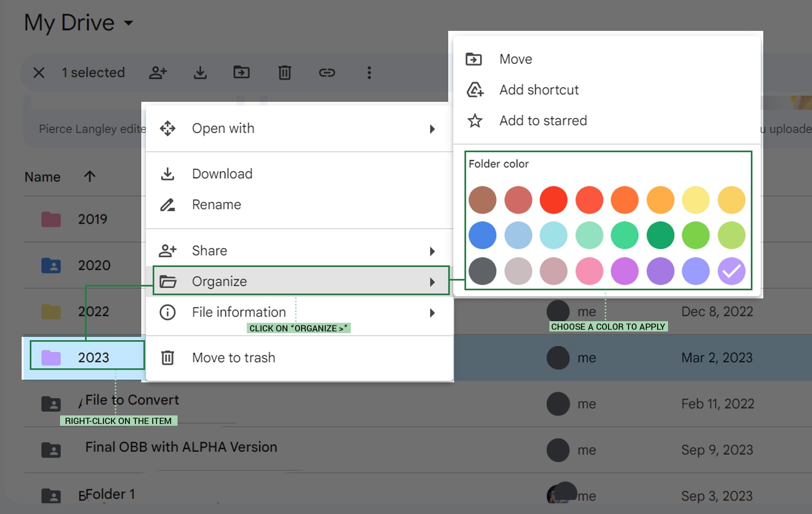Viewport: 812px width, 514px height.
Task: Click the star icon beside Add to starred
Action: click(x=474, y=121)
